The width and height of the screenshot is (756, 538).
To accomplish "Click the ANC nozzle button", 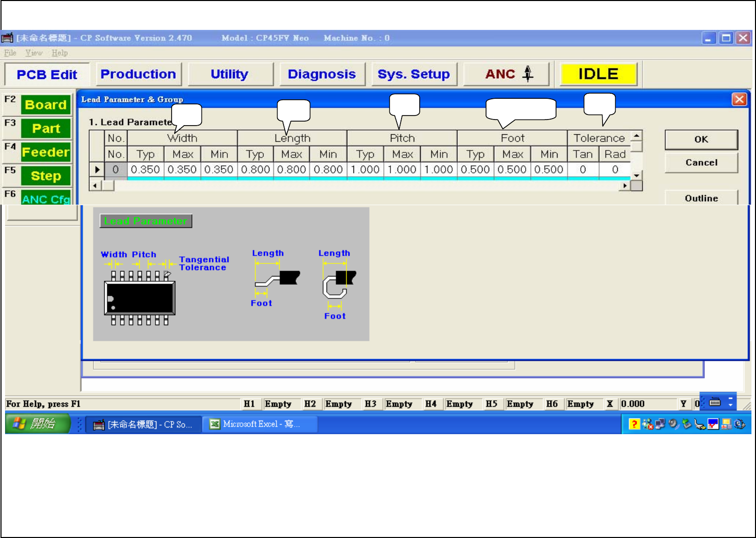I will (507, 74).
